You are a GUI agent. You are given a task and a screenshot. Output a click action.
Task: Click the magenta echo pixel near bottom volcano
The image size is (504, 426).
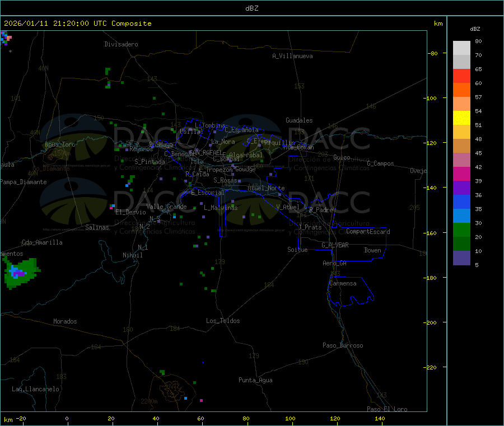click(x=201, y=401)
